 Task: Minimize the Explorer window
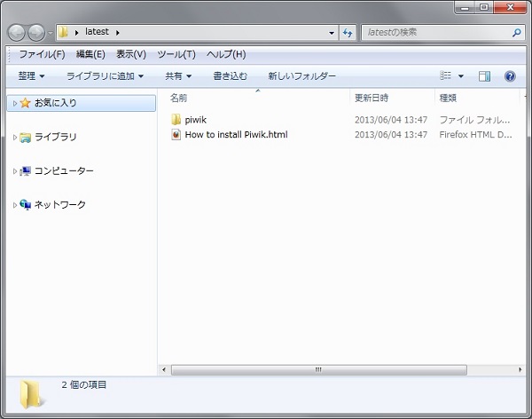[x=465, y=7]
